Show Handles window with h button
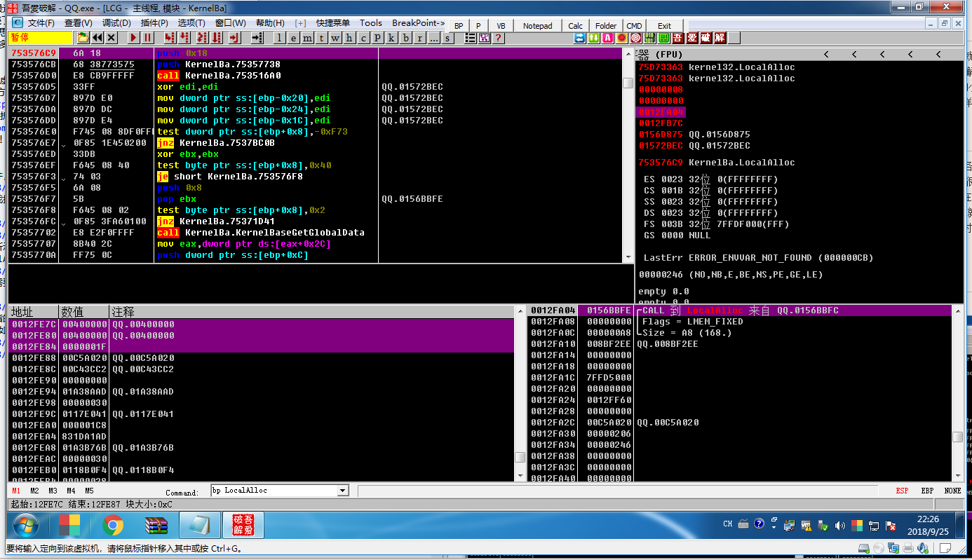 tap(349, 38)
